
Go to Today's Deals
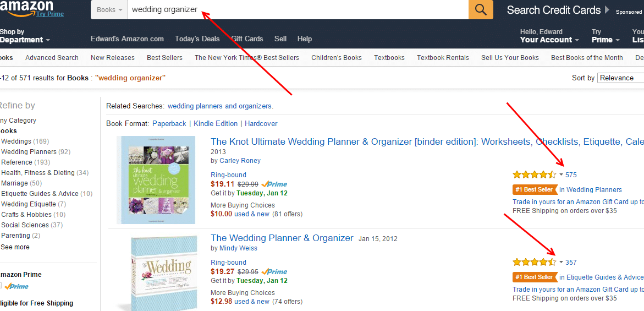coord(197,39)
